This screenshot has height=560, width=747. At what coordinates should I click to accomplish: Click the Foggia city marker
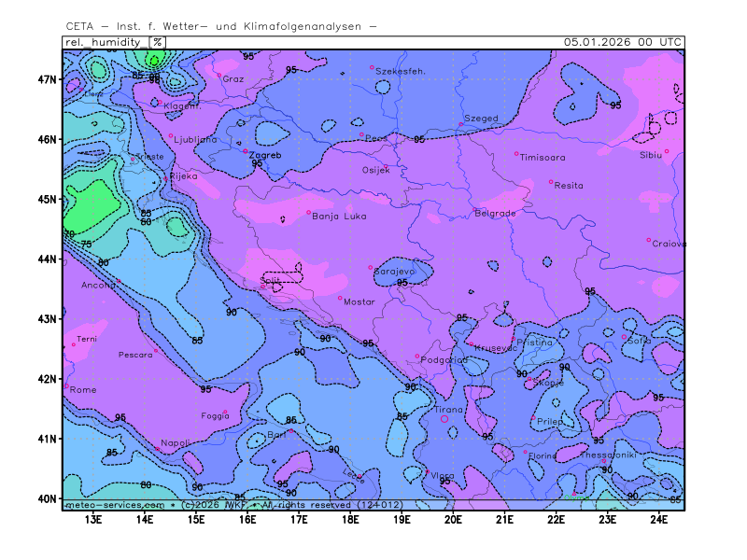tap(225, 412)
